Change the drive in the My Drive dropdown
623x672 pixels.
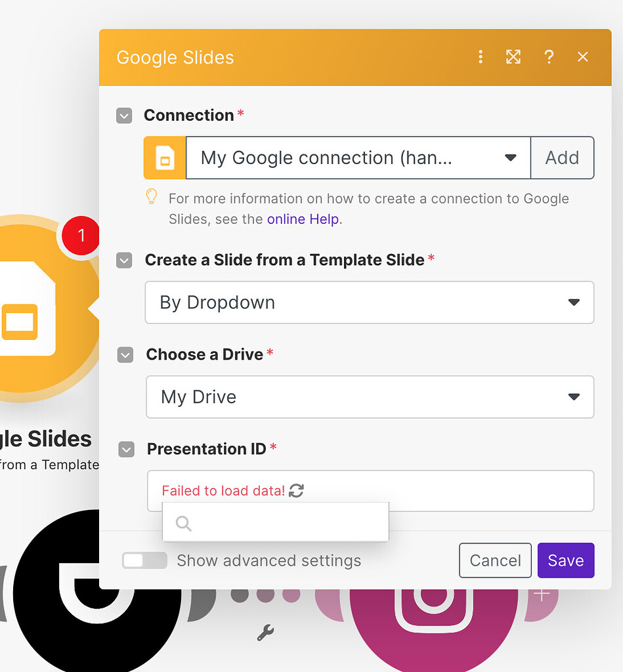click(x=369, y=397)
